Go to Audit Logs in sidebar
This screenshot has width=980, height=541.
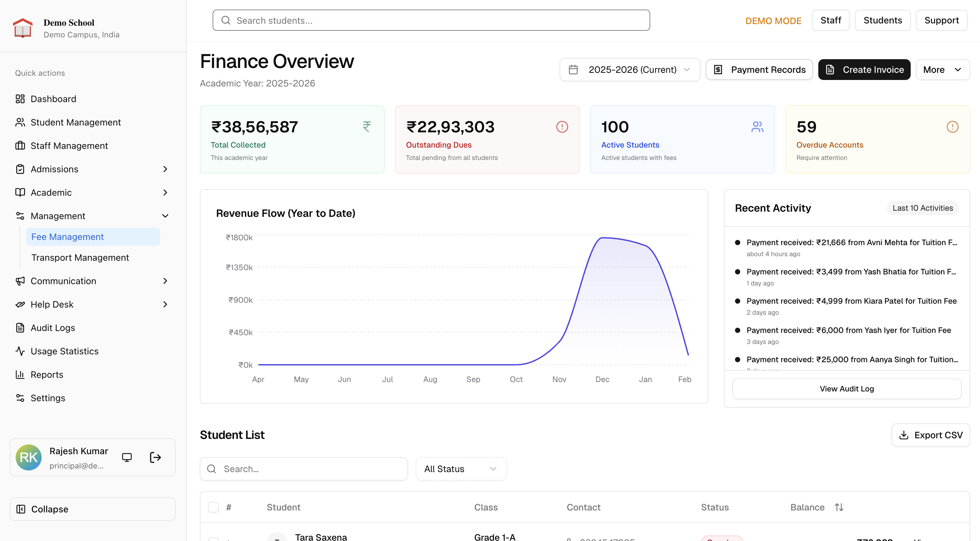point(52,328)
